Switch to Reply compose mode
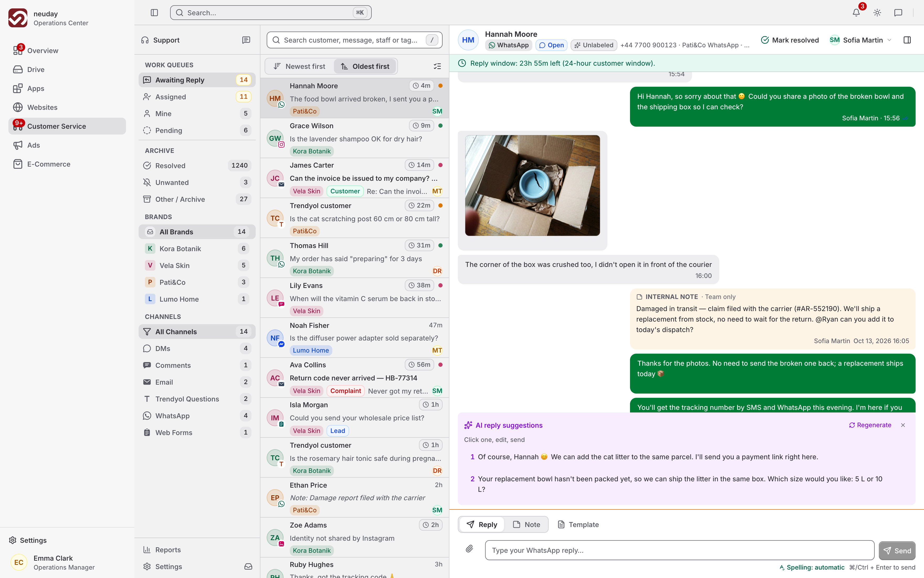This screenshot has width=924, height=578. click(x=482, y=524)
